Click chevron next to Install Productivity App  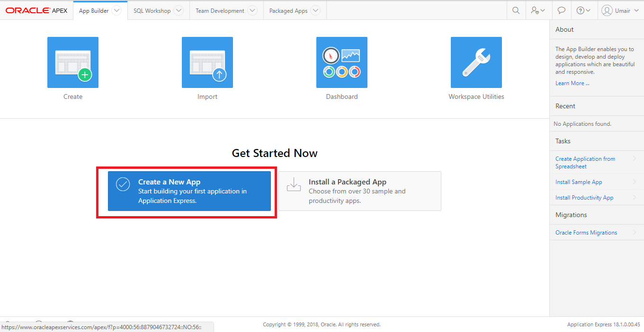635,198
